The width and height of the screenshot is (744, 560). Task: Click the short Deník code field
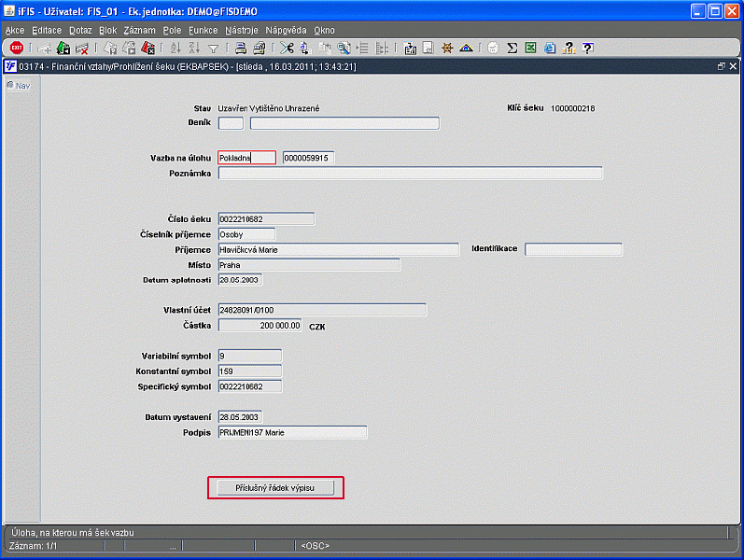[231, 123]
